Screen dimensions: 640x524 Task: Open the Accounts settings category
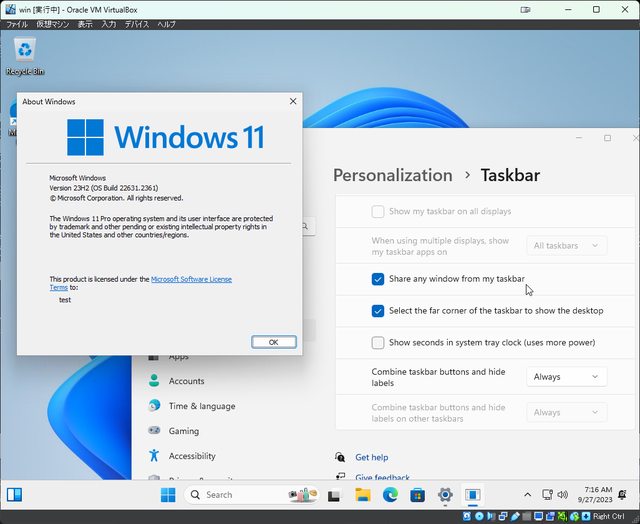tap(186, 381)
